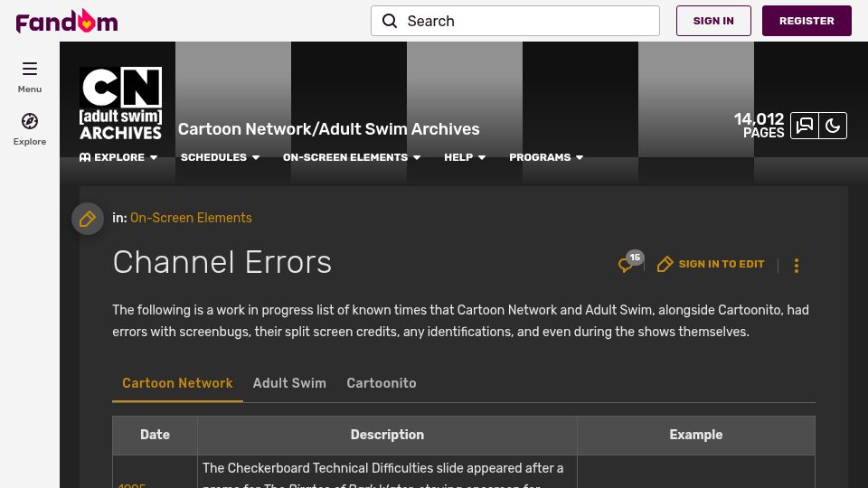This screenshot has height=488, width=868.
Task: Click the Description column header
Action: tap(387, 435)
